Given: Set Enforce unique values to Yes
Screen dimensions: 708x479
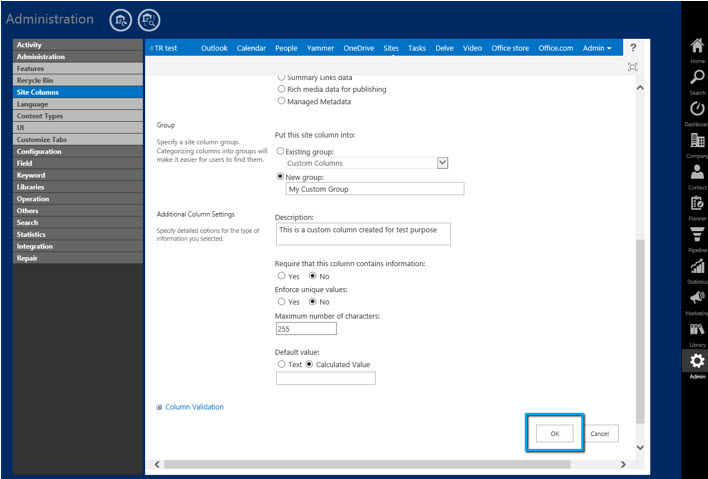Looking at the screenshot, I should (281, 301).
